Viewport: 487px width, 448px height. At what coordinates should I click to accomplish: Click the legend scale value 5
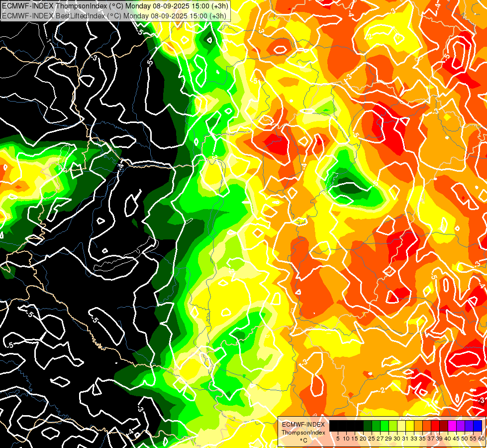(338, 439)
